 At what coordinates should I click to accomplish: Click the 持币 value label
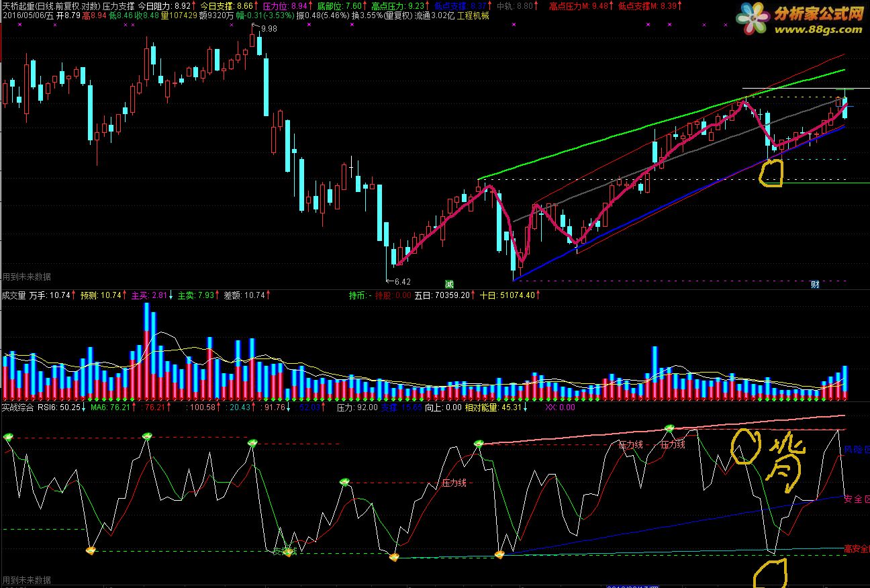360,295
